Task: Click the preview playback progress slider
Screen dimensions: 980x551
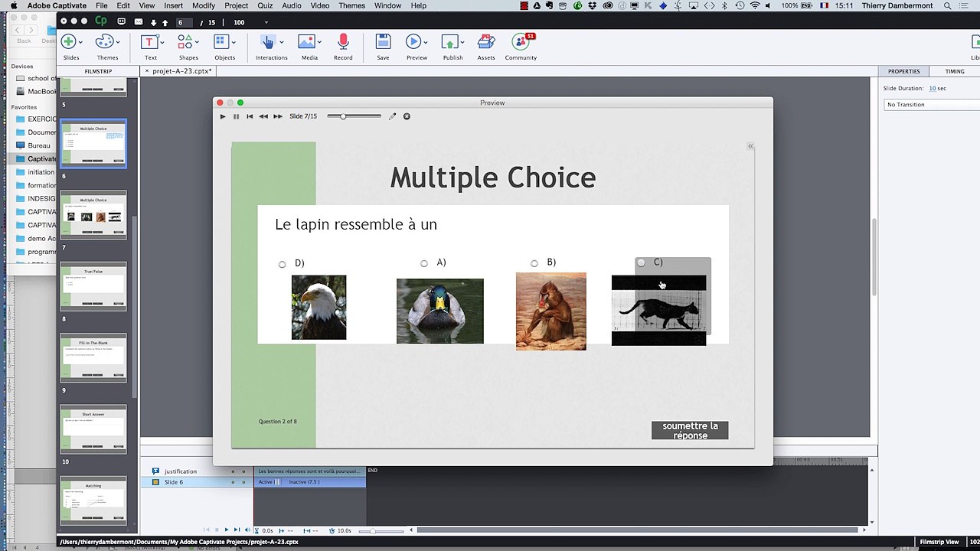Action: [x=354, y=116]
